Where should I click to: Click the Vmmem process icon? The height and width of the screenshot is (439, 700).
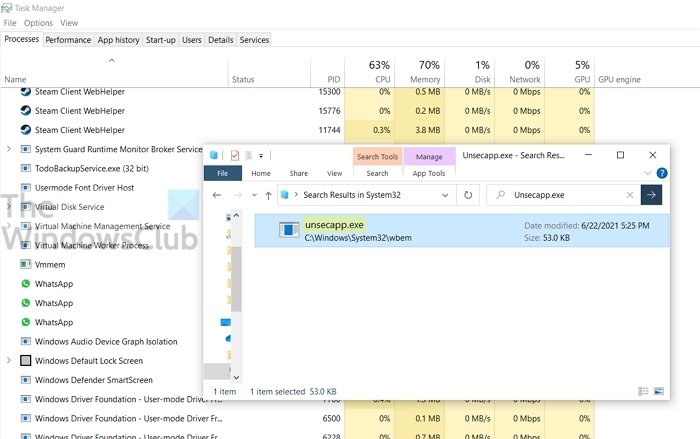(x=25, y=264)
